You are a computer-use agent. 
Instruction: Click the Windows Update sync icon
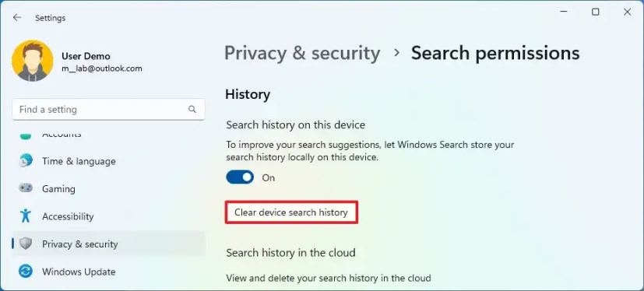(26, 272)
